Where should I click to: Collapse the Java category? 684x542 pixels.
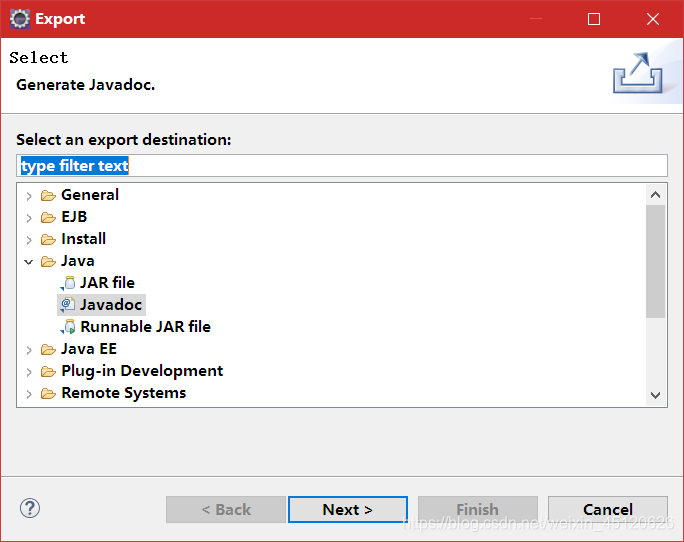tap(29, 262)
